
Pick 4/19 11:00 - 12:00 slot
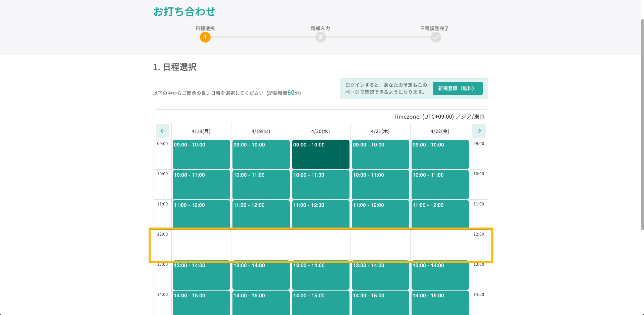click(x=261, y=215)
